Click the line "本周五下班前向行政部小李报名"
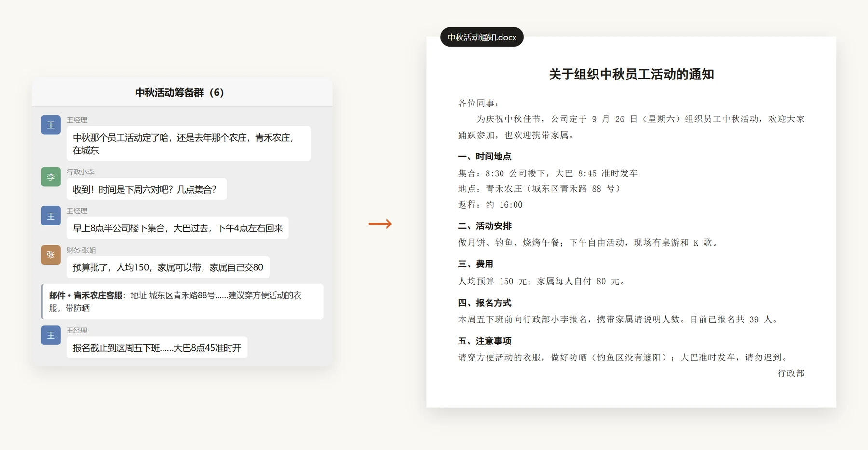 point(619,319)
